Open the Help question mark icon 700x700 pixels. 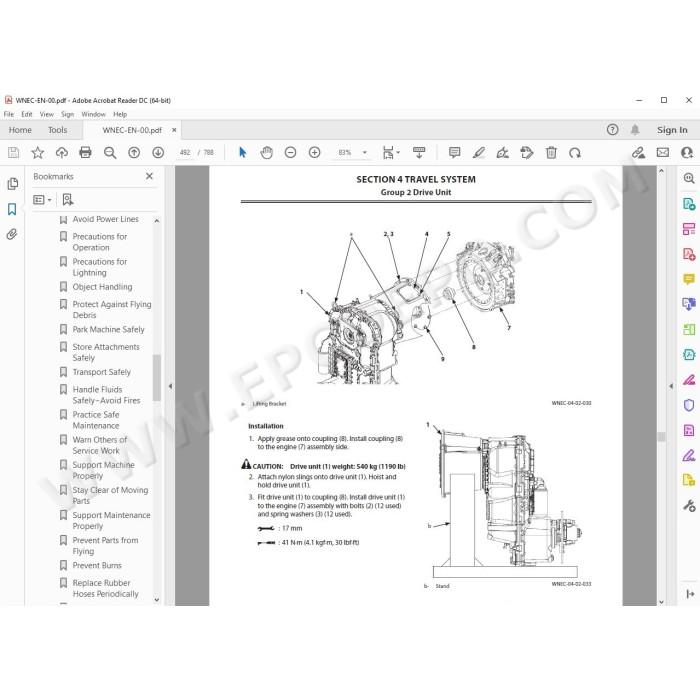[x=612, y=130]
